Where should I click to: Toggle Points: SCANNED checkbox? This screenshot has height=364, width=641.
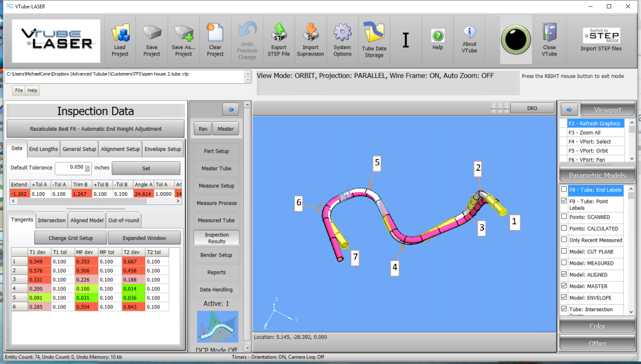(564, 217)
